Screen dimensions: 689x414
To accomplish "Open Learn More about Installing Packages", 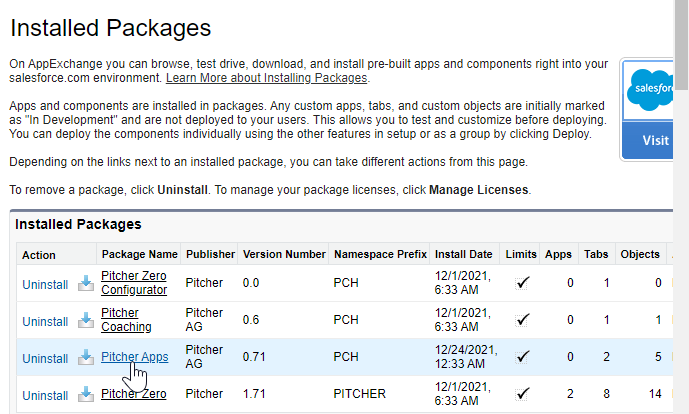I will pos(267,78).
